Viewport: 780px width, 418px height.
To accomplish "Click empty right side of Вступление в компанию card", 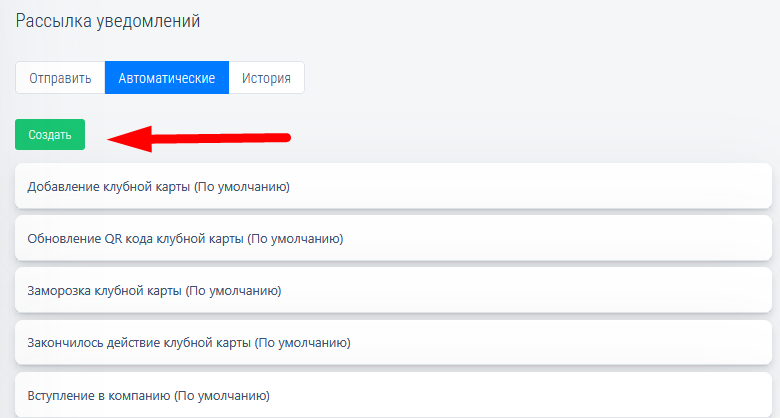I will tap(600, 395).
